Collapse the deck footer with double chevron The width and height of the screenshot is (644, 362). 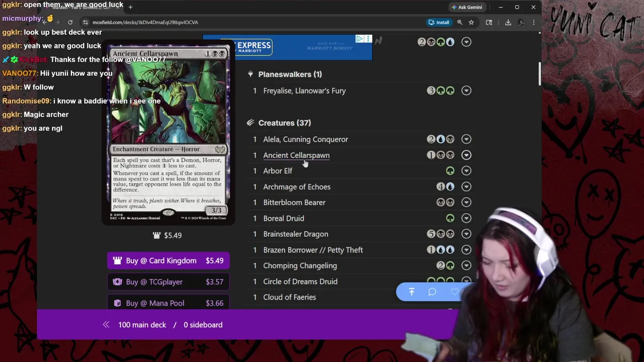[106, 325]
